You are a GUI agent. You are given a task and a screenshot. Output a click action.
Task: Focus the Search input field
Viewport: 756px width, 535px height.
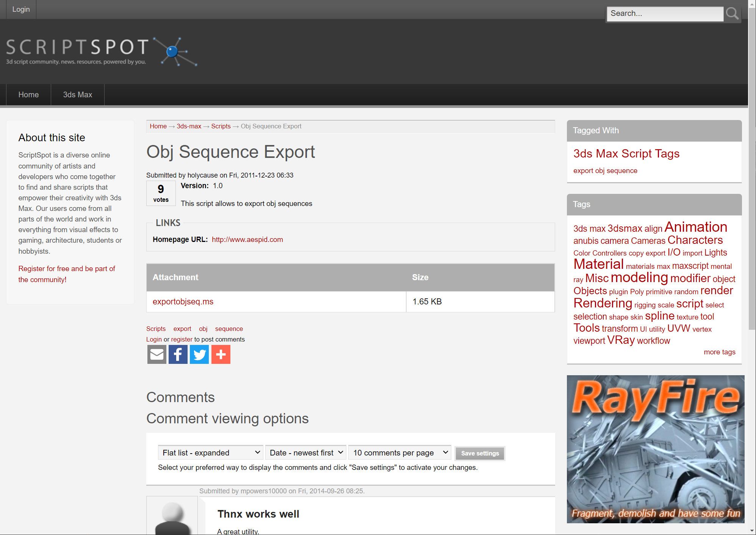(664, 14)
